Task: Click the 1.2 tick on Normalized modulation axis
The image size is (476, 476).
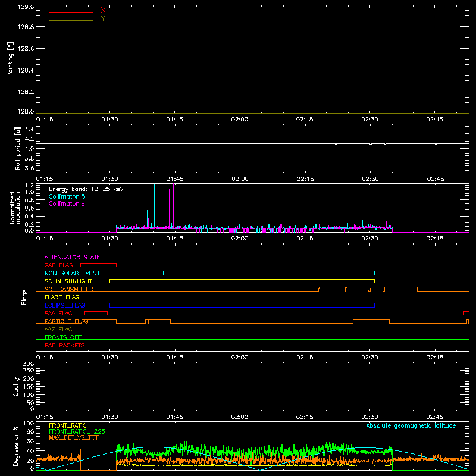Action: click(29, 185)
